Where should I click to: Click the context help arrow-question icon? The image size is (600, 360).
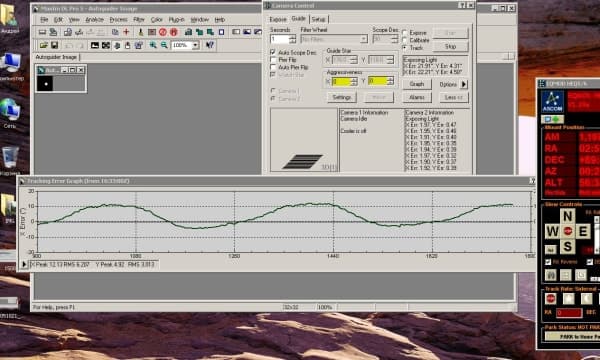(210, 45)
